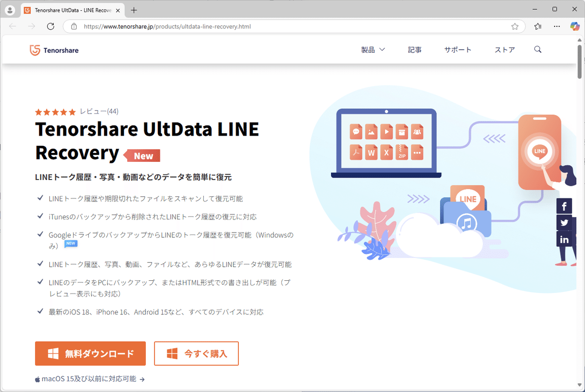The image size is (585, 392).
Task: Share the page via the LinkedIn icon
Action: pyautogui.click(x=564, y=239)
